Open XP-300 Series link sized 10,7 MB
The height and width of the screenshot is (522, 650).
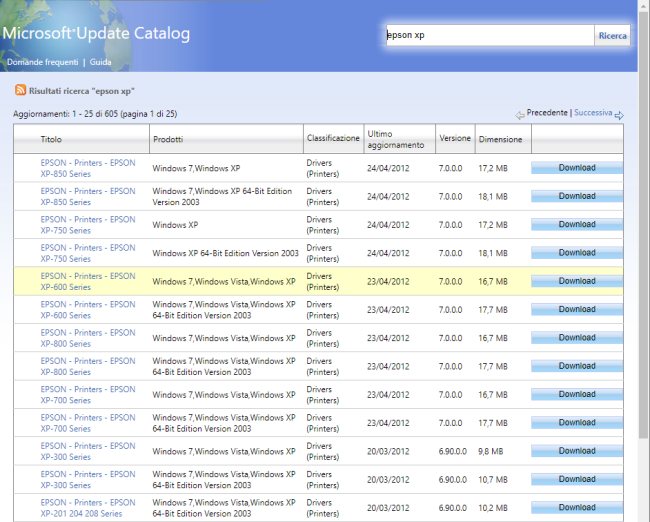point(88,479)
